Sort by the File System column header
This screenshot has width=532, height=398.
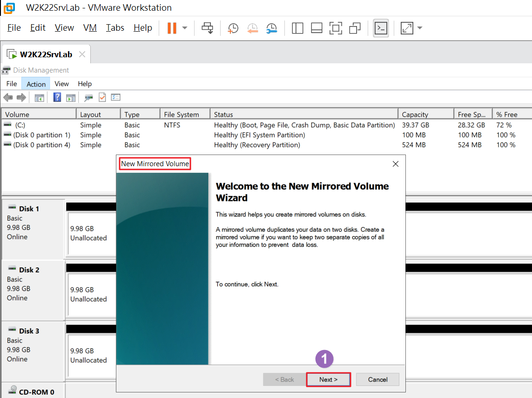(x=185, y=115)
